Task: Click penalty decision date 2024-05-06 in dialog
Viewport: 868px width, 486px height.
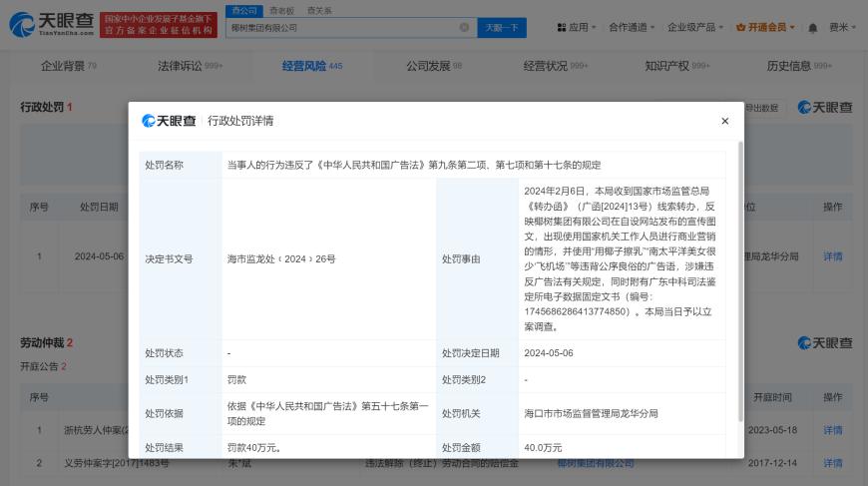Action: 549,353
